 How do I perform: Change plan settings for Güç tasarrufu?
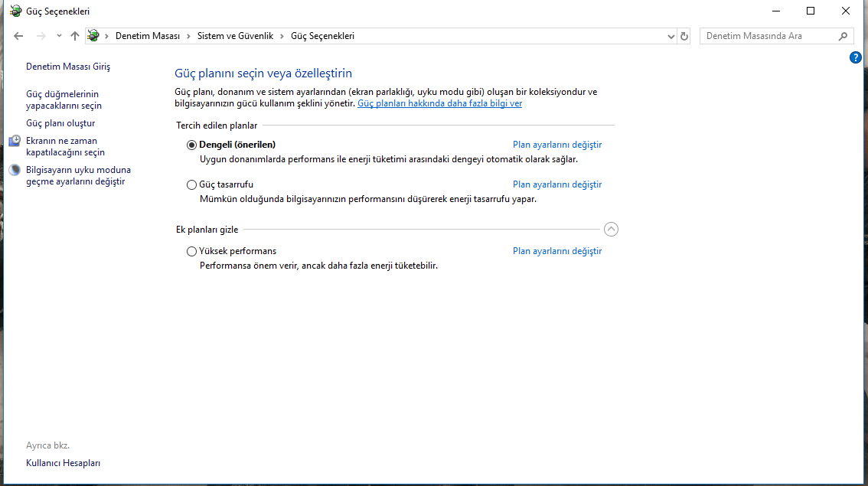[557, 184]
